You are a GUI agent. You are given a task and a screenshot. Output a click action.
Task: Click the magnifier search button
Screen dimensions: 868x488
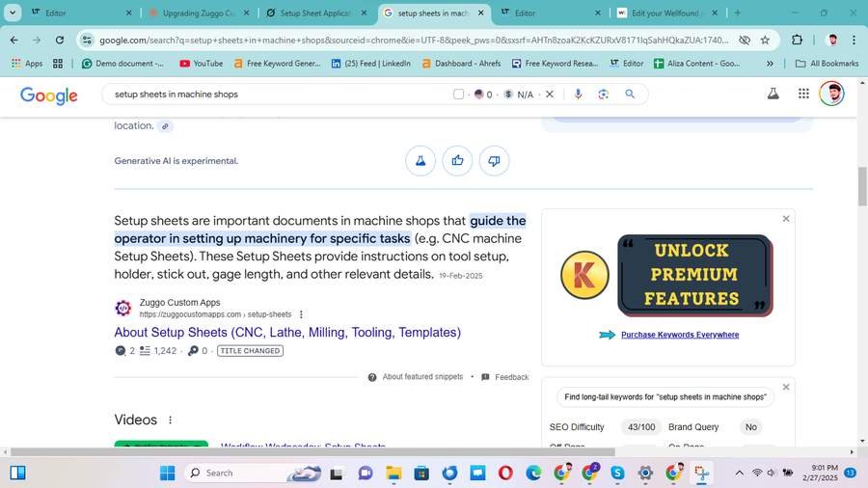[630, 95]
